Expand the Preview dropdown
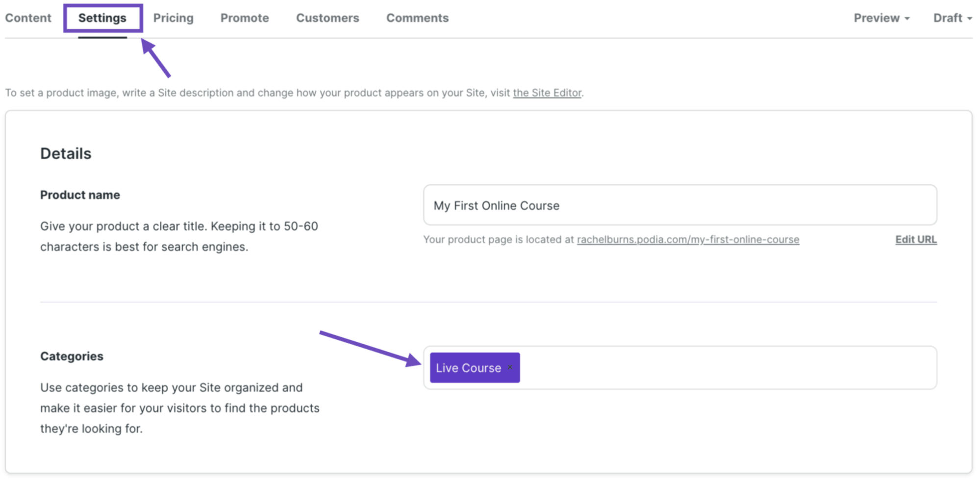The height and width of the screenshot is (485, 980). coord(881,18)
